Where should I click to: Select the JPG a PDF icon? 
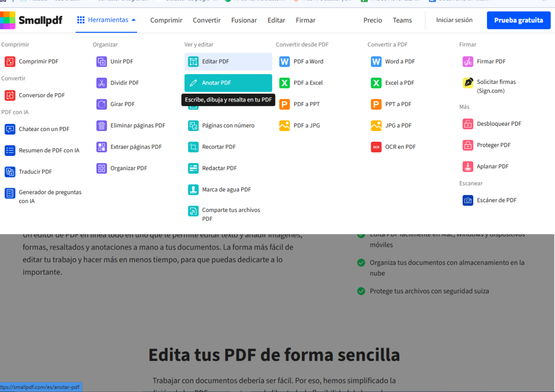point(376,126)
